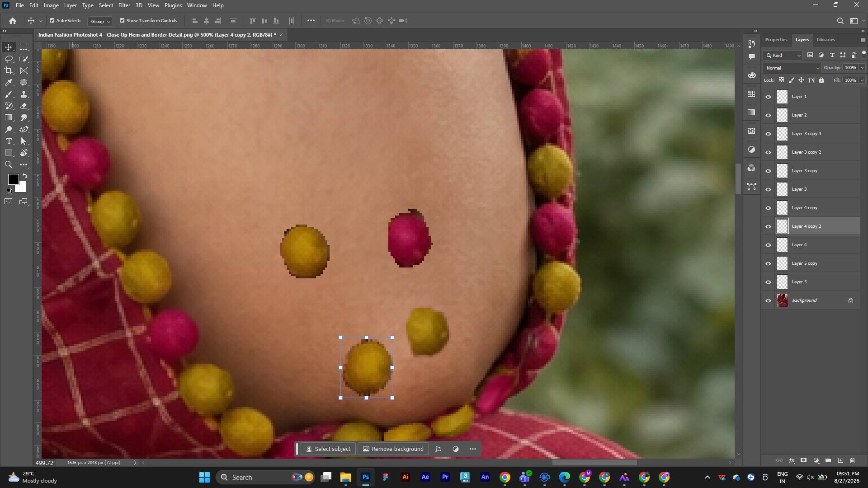Screen dimensions: 868x488
Task: Hide the Background layer visibility
Action: point(768,301)
